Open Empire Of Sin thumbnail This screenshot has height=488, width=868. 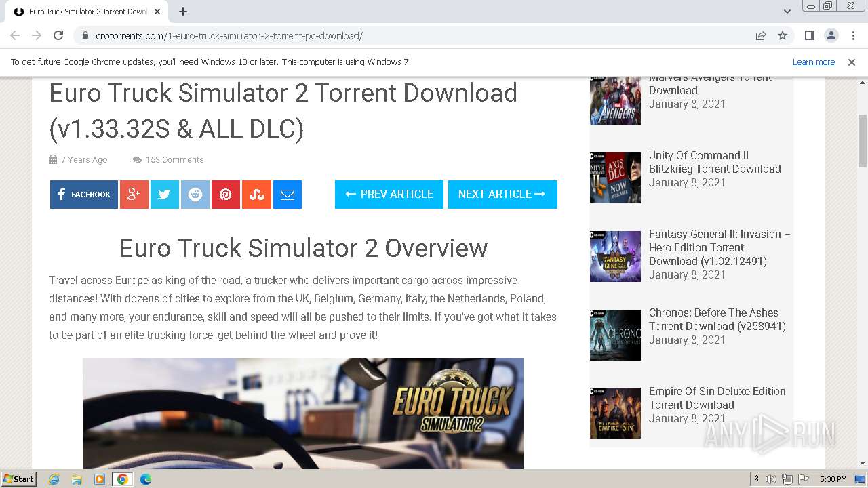pos(615,413)
